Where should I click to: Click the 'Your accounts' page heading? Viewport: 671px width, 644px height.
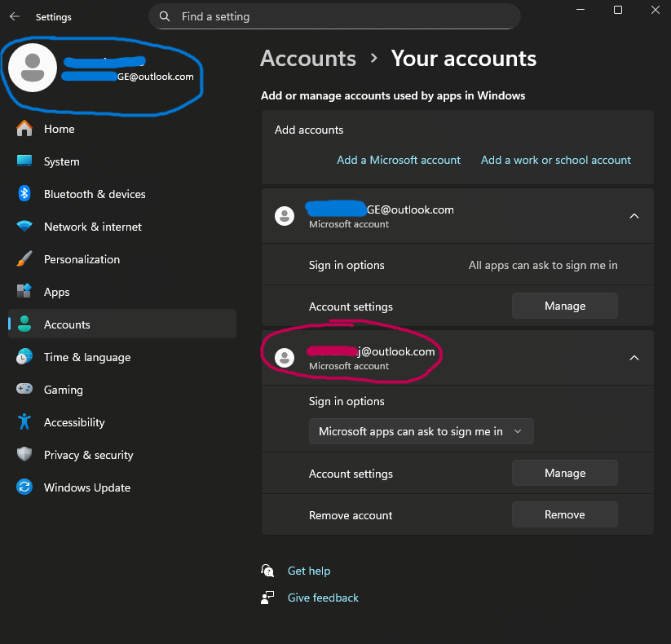point(463,58)
